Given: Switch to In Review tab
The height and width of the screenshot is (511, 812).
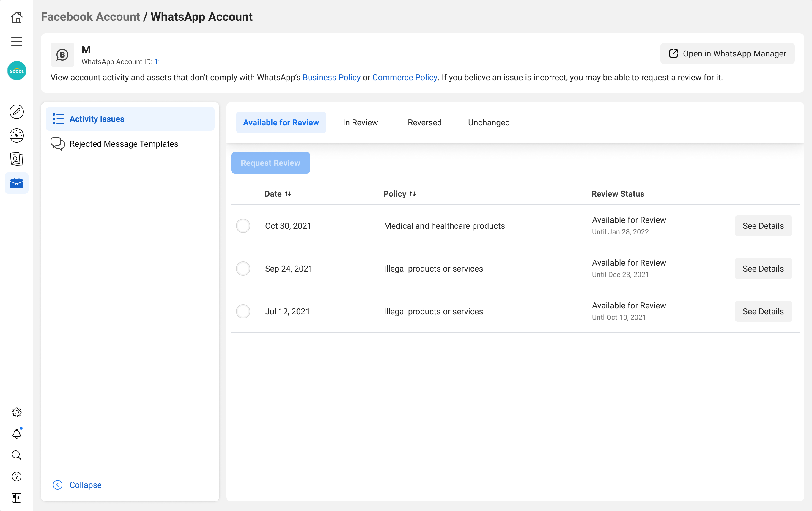Looking at the screenshot, I should (x=360, y=122).
